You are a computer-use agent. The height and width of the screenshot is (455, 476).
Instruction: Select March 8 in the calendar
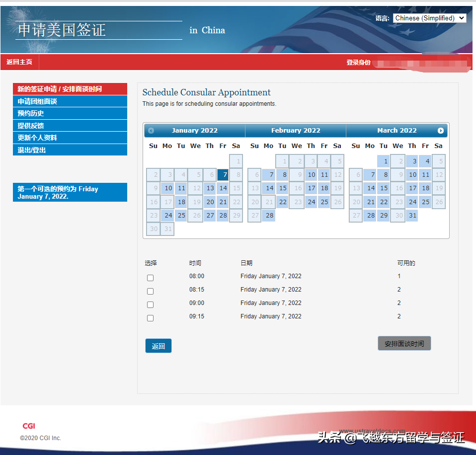384,174
